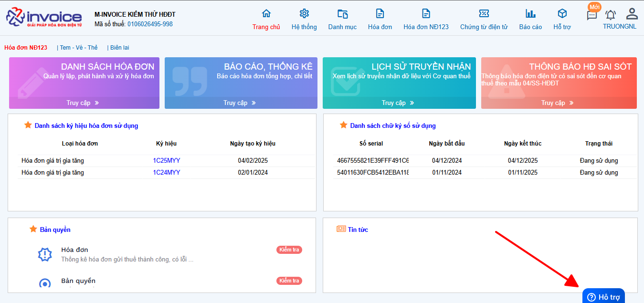Click star icon beside Danh sách ký hiệu

click(28, 125)
